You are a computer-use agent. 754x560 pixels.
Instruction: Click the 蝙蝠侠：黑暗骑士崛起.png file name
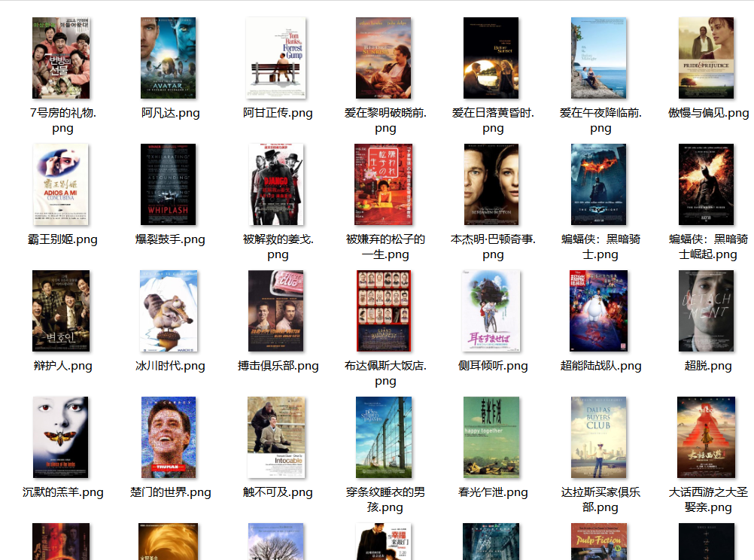click(708, 247)
